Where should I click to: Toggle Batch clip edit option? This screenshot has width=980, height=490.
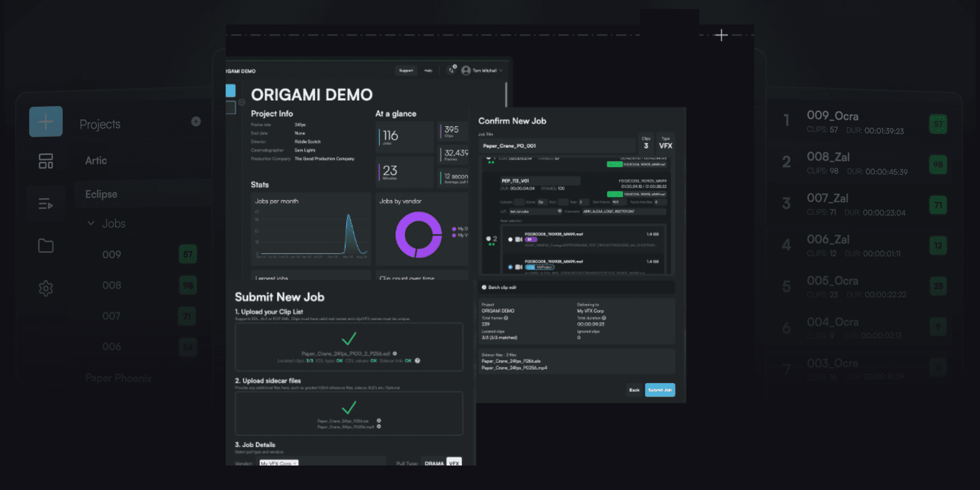point(484,287)
